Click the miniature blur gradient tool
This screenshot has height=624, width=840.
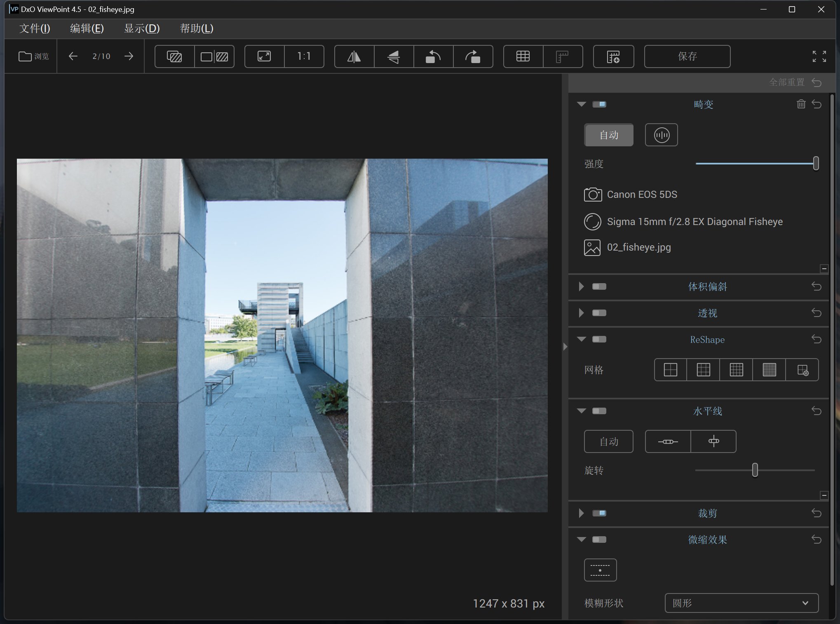click(x=601, y=570)
